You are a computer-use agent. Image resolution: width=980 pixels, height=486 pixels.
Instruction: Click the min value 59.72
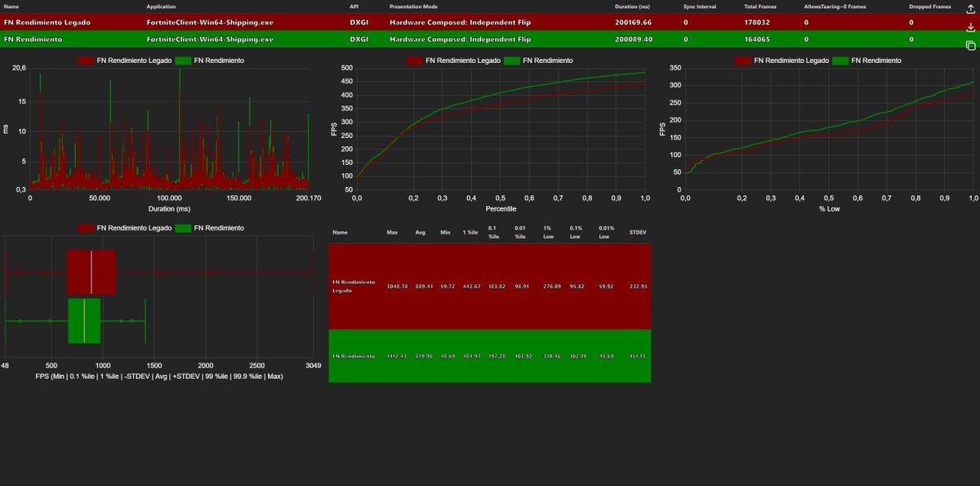tap(448, 286)
